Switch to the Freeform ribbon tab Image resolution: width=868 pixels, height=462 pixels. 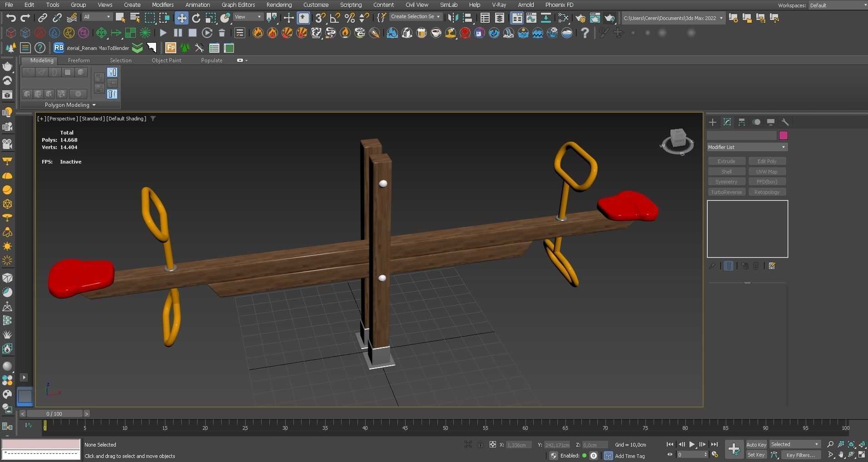(79, 60)
